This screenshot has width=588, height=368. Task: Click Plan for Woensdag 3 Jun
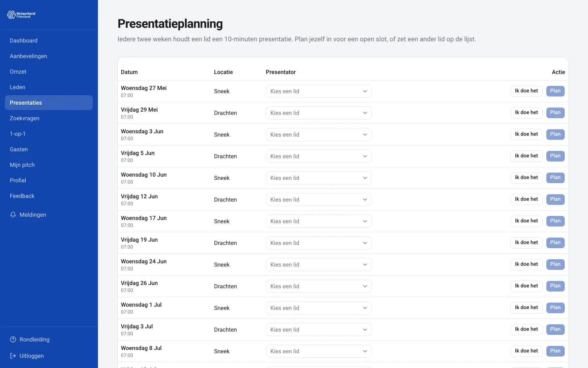point(555,134)
